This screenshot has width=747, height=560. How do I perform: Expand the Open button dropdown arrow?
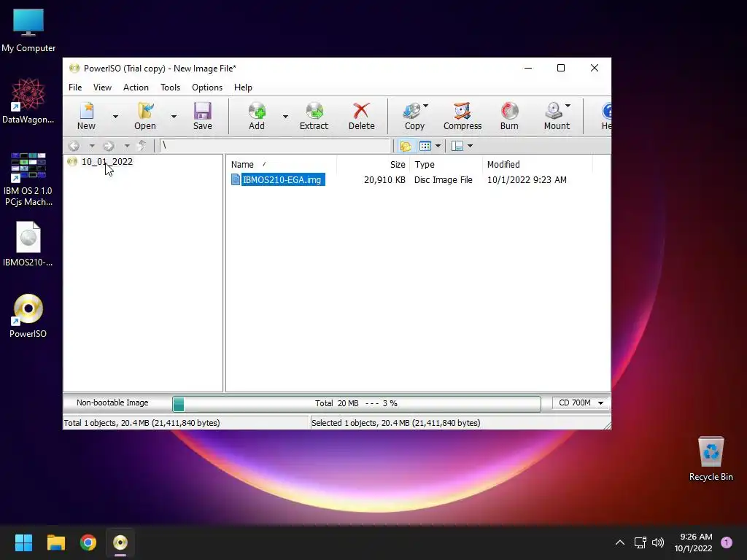[x=174, y=116]
